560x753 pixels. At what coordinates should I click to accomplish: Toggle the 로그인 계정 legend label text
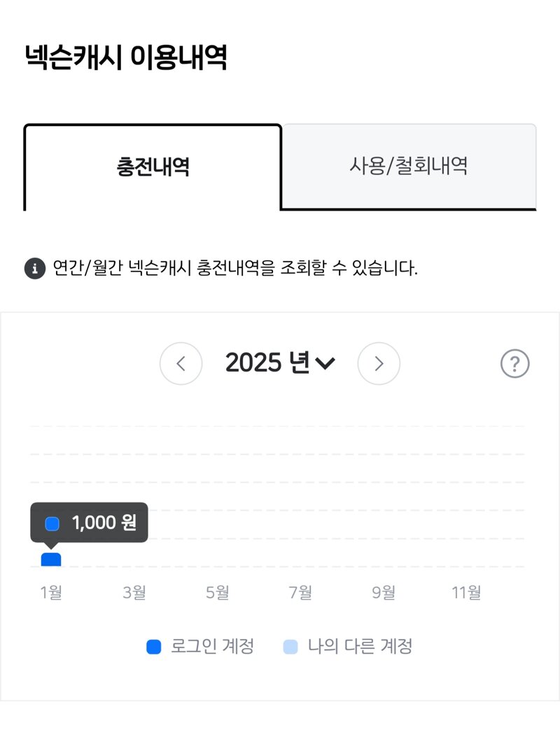(x=212, y=647)
